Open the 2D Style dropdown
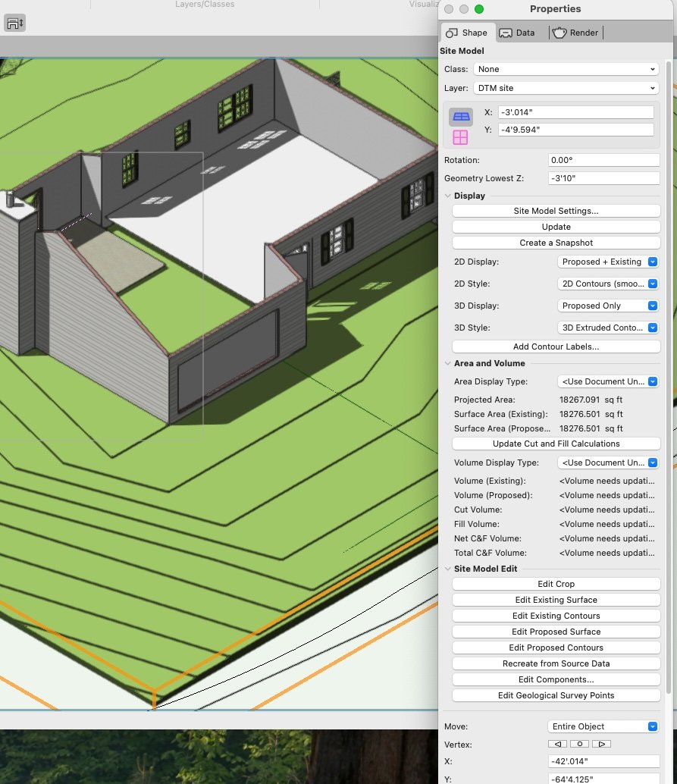The height and width of the screenshot is (784, 677). pyautogui.click(x=608, y=284)
